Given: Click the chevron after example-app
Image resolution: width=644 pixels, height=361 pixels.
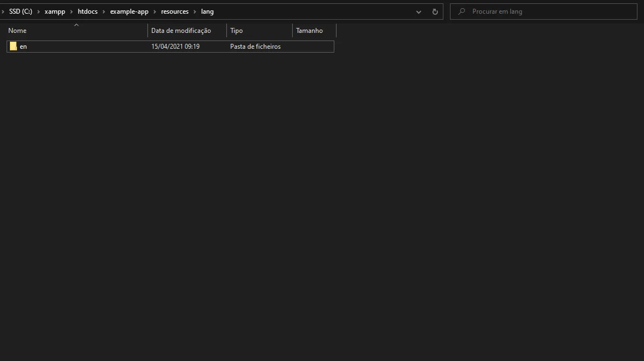Looking at the screenshot, I should tap(156, 11).
